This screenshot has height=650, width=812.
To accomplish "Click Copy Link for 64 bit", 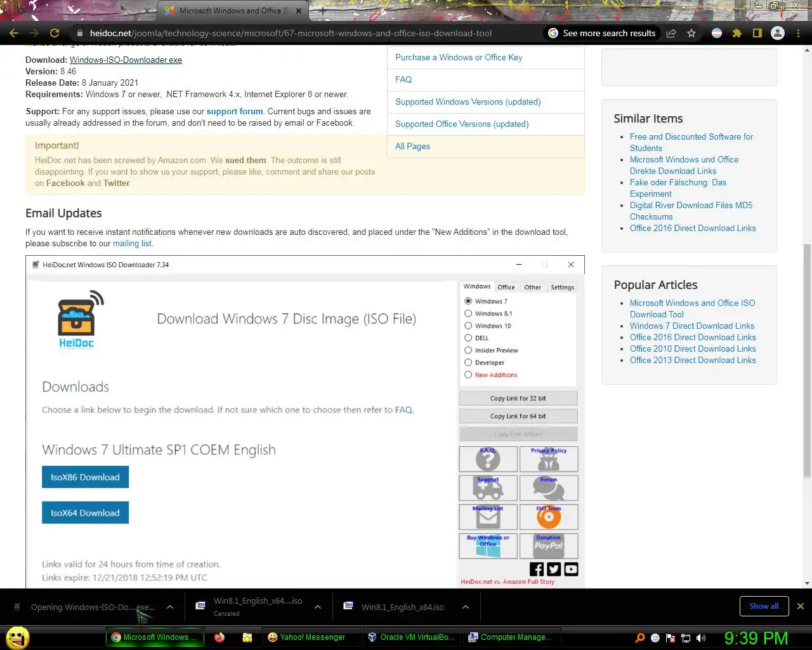I will coord(518,416).
